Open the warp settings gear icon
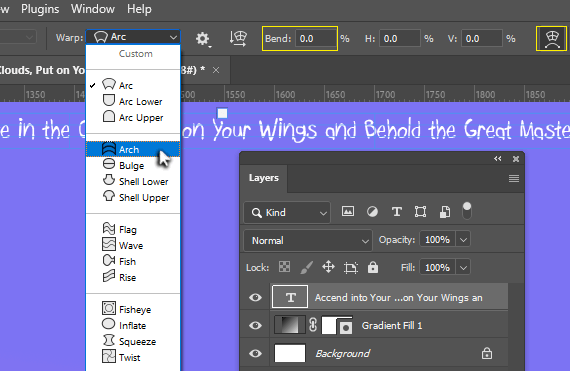Viewport: 570px width, 371px height. coord(202,39)
